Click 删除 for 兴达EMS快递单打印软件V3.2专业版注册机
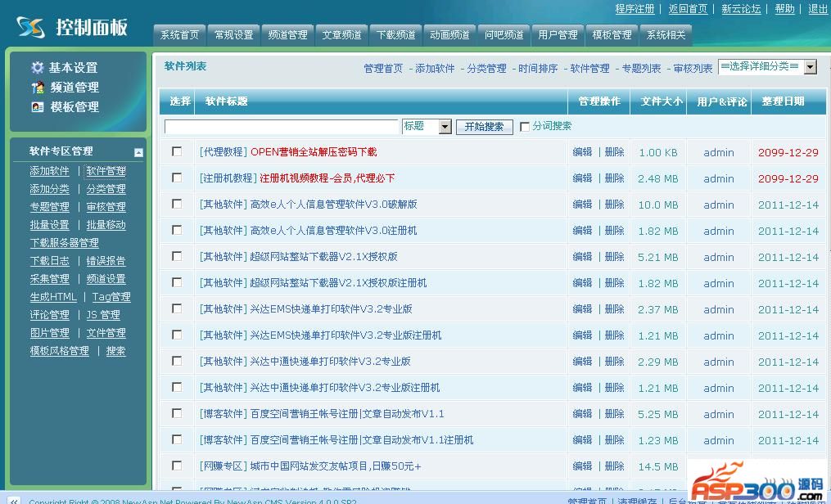Screen dimensions: 831x504 (615, 335)
